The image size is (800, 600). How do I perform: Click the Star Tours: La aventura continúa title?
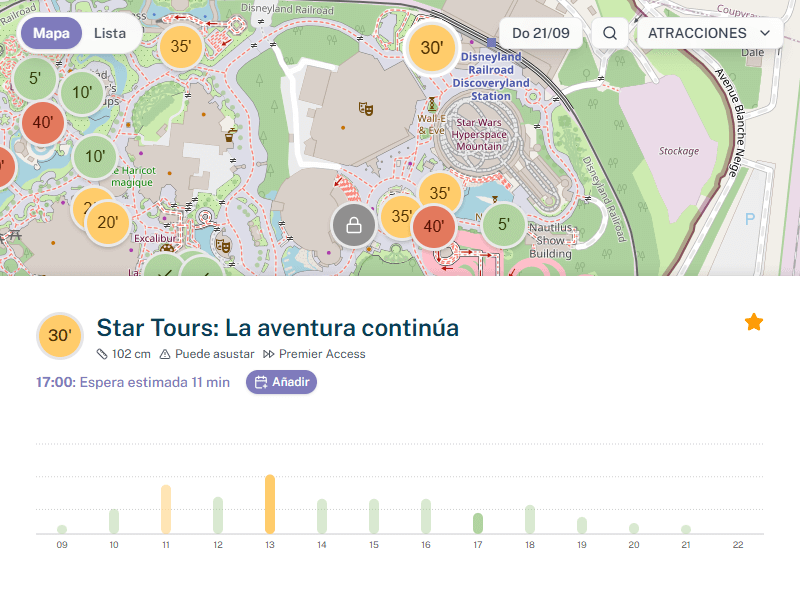coord(277,326)
